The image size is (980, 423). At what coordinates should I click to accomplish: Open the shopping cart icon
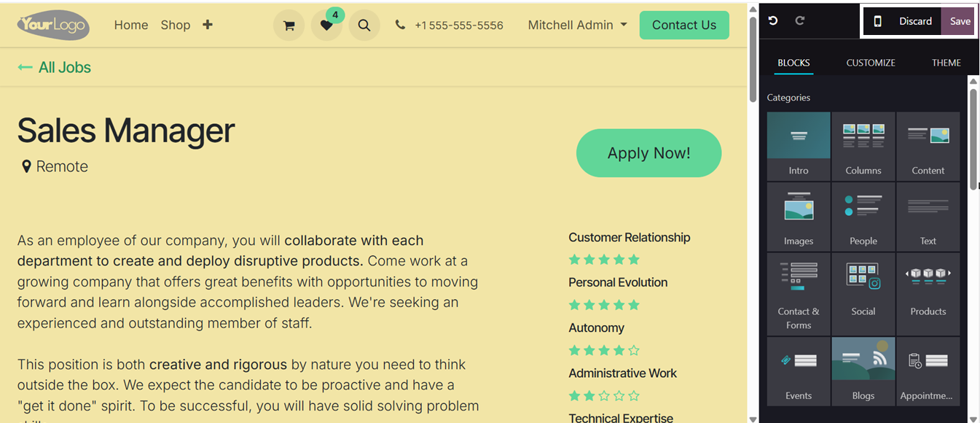(x=289, y=26)
